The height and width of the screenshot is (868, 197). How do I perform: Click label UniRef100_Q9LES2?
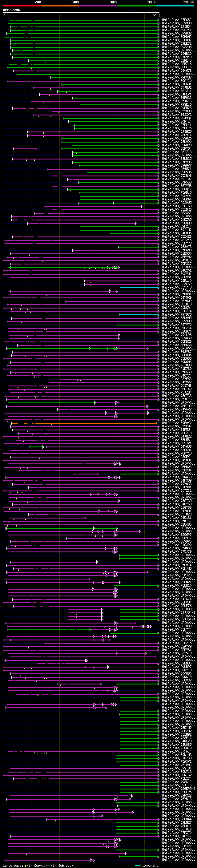tap(177, 43)
